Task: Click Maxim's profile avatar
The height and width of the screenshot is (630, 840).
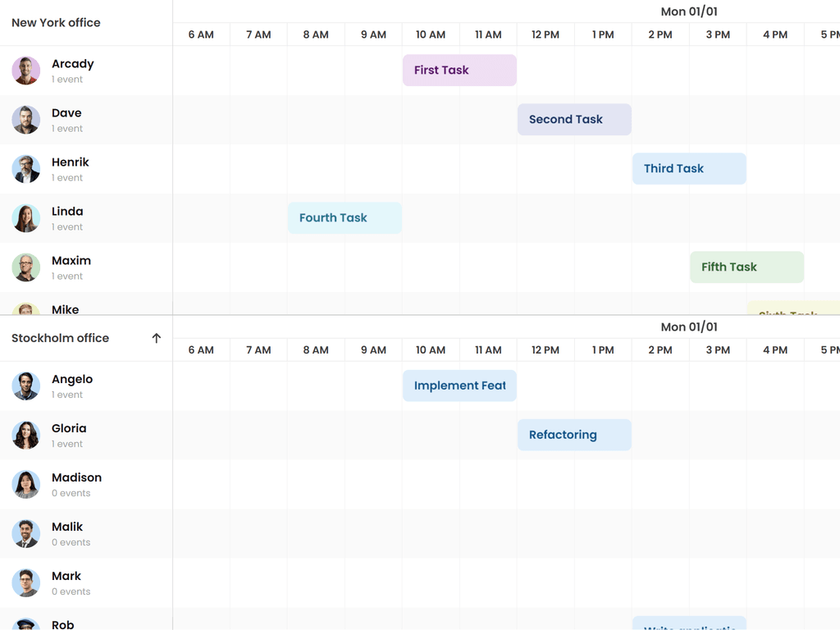Action: (25, 267)
